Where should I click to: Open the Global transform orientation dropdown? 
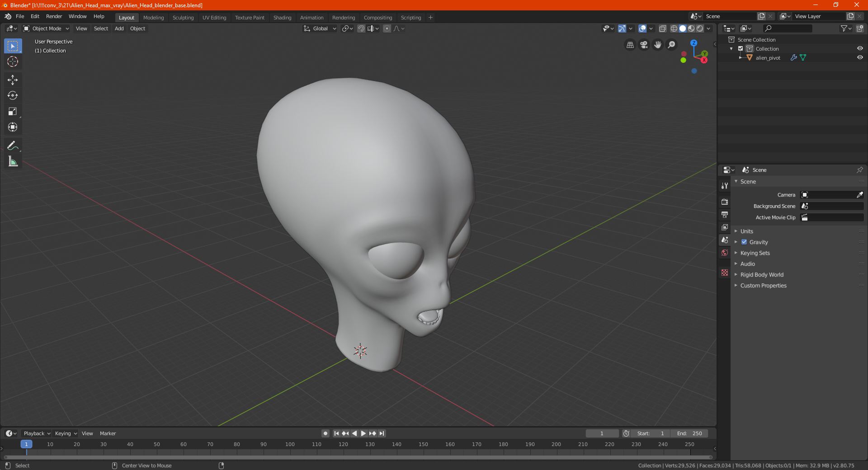click(x=320, y=28)
